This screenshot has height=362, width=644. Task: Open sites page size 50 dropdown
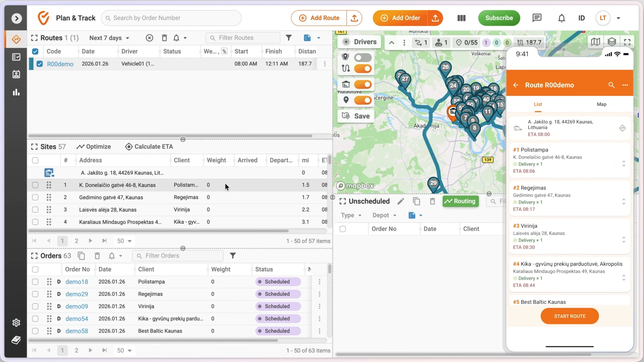pyautogui.click(x=124, y=241)
